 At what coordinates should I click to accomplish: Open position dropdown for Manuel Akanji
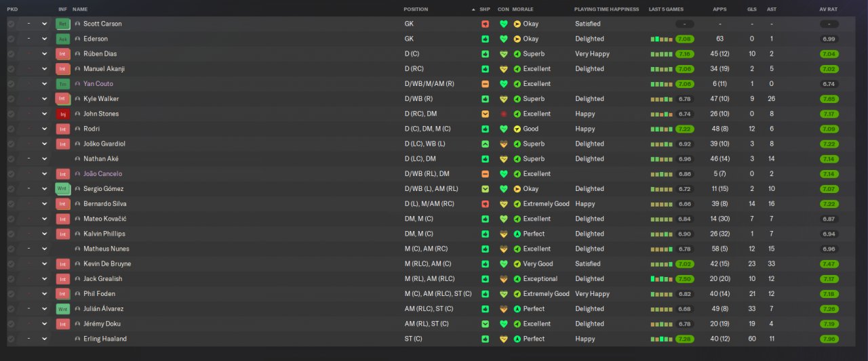click(x=45, y=69)
